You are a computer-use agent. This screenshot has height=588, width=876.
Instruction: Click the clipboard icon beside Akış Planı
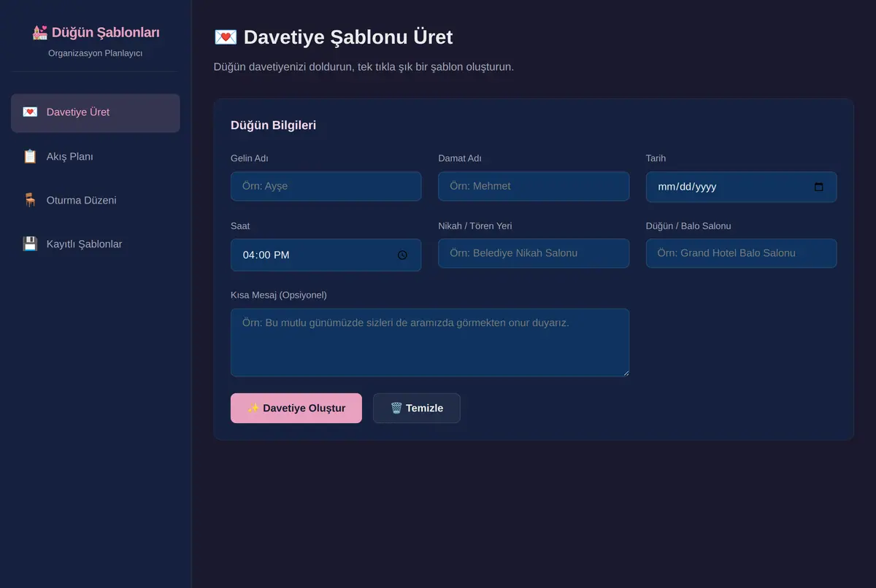[30, 156]
